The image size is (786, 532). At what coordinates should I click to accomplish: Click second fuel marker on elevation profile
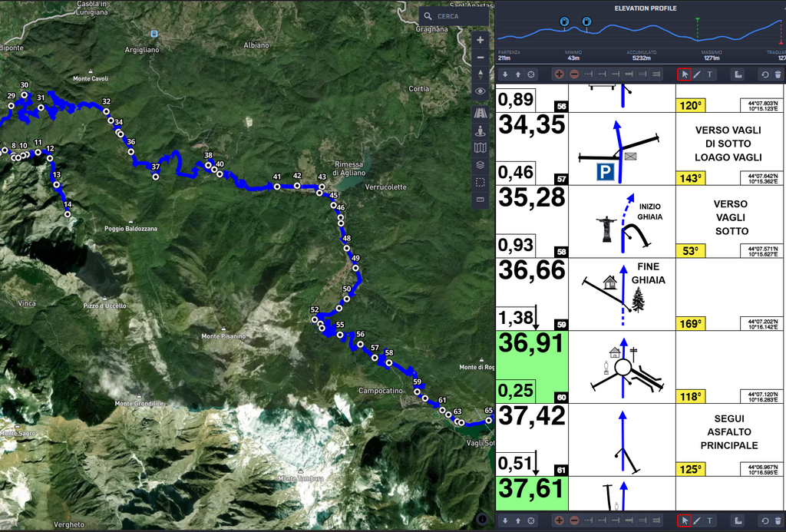(x=586, y=21)
